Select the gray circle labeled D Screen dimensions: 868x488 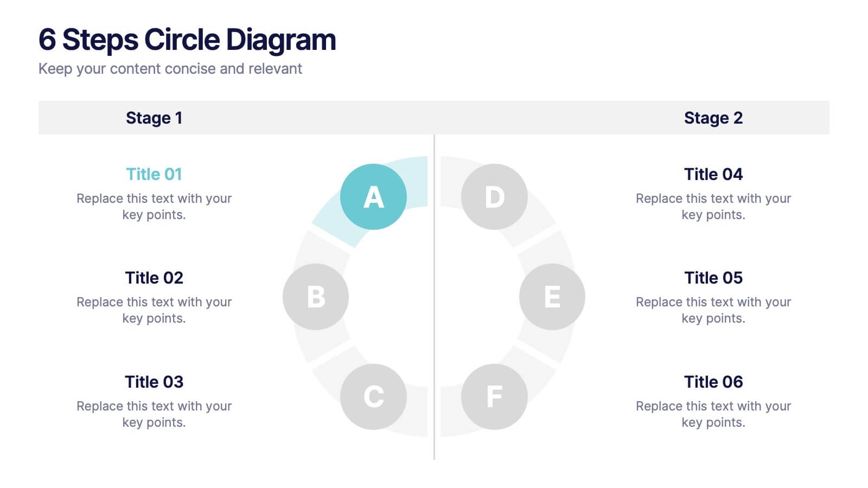pyautogui.click(x=494, y=196)
